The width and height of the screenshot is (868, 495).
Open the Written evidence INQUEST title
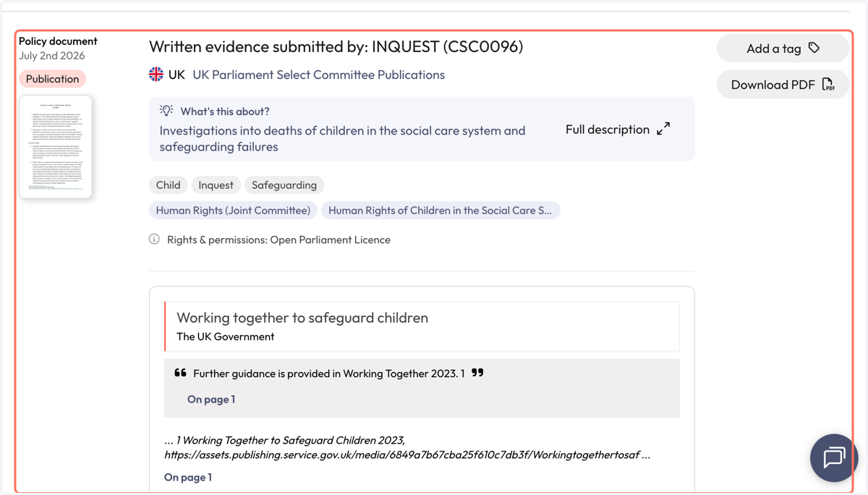336,46
